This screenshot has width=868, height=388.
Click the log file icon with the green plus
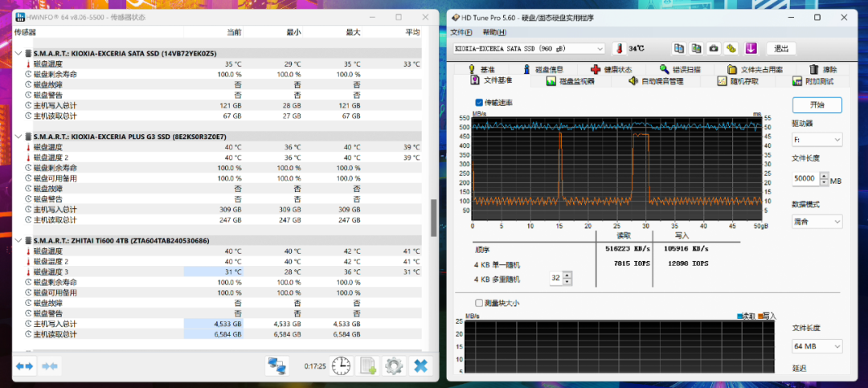(x=367, y=366)
